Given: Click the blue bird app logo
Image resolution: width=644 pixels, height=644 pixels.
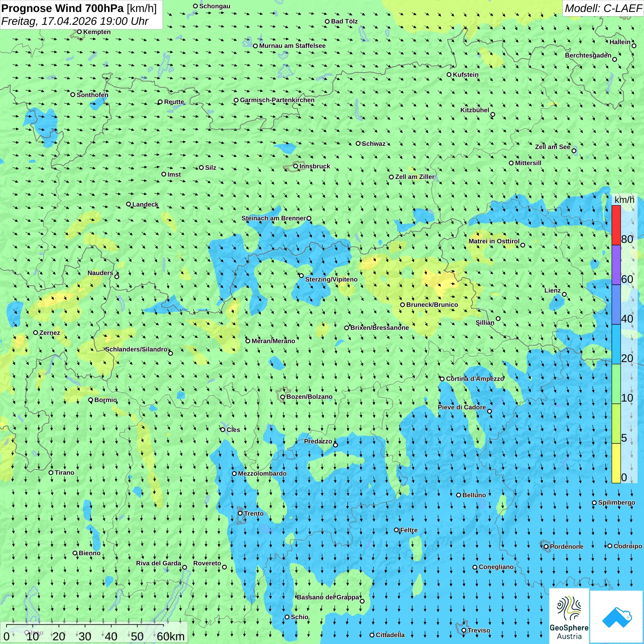Looking at the screenshot, I should [616, 617].
